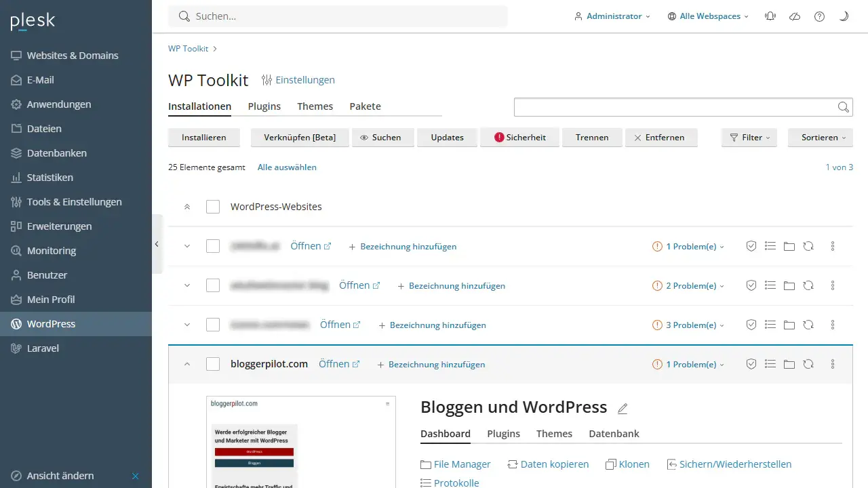Click the refresh icon in the 2 Problem(e) row
Image resolution: width=868 pixels, height=488 pixels.
pos(808,286)
